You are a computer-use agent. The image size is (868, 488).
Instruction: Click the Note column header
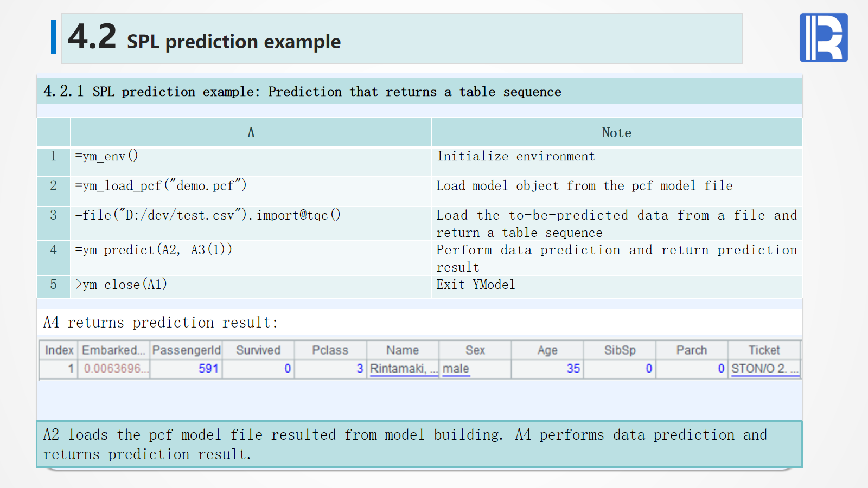click(x=616, y=132)
